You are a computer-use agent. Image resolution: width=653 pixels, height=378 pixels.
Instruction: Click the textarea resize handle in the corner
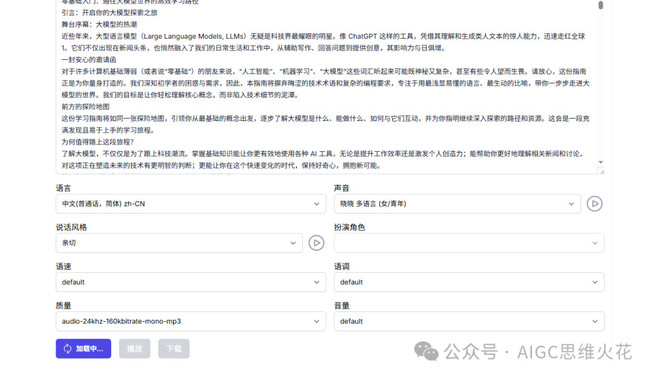601,171
